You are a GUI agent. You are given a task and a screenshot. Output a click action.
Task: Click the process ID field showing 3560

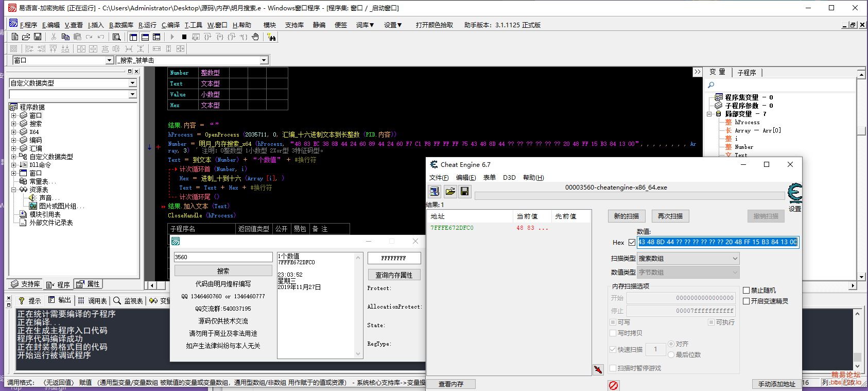(223, 257)
